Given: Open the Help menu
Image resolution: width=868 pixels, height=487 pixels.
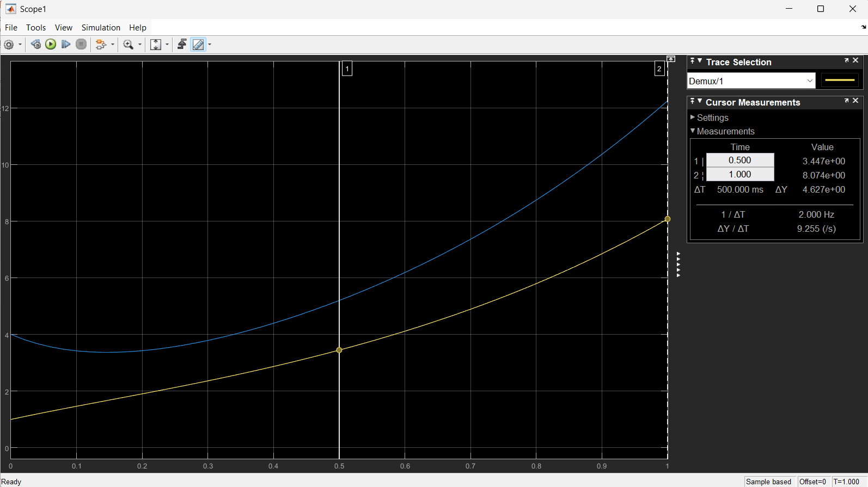Looking at the screenshot, I should pyautogui.click(x=138, y=28).
